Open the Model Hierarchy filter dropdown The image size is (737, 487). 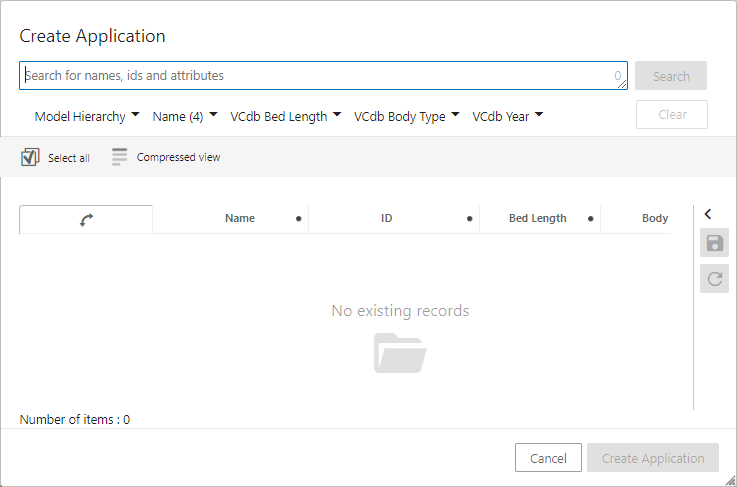(x=87, y=116)
